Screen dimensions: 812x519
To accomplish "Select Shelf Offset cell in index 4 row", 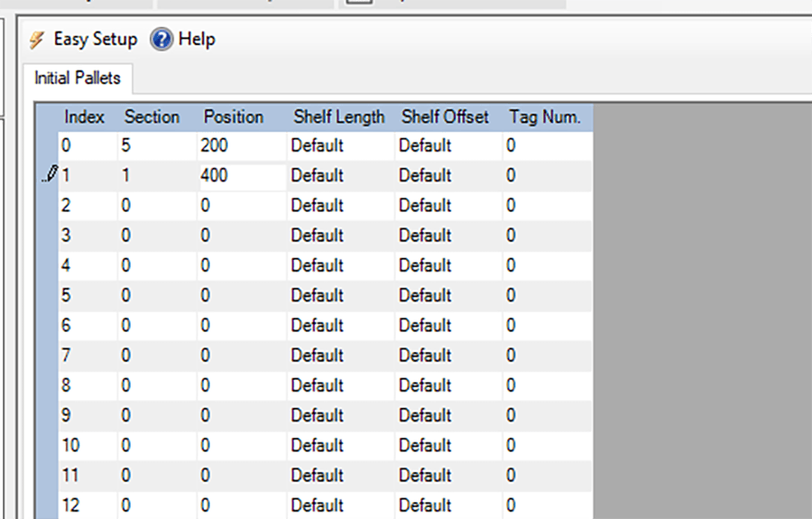I will click(449, 265).
